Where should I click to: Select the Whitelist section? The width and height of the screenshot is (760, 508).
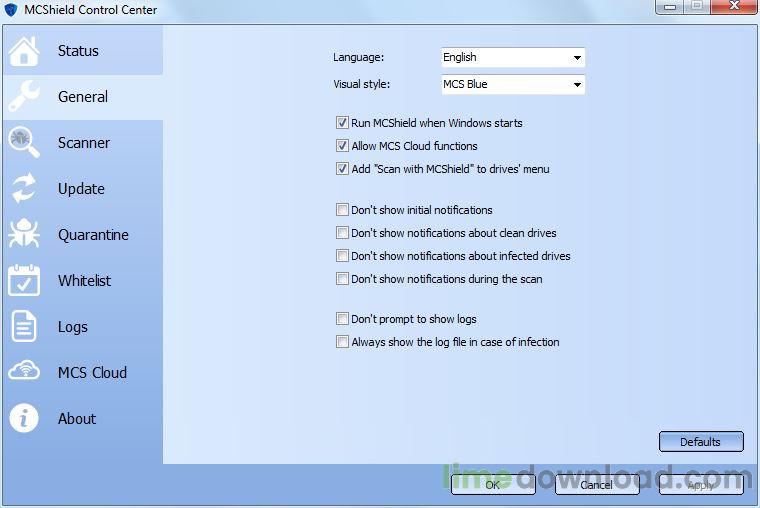(x=83, y=280)
